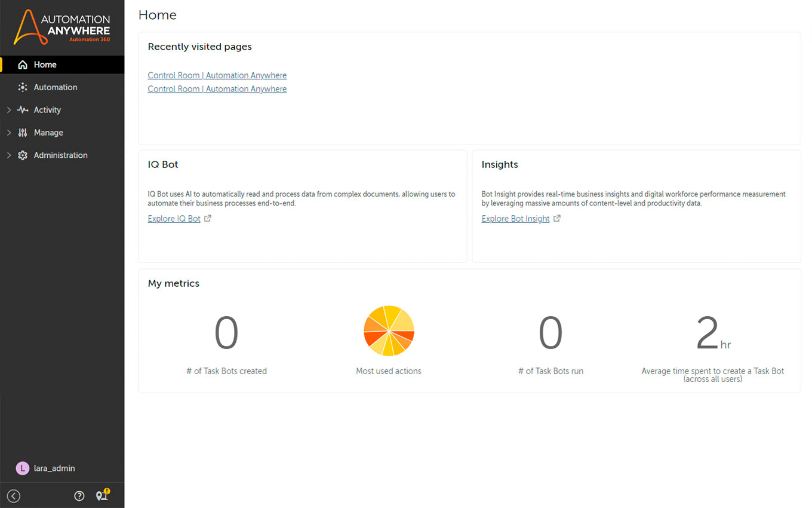The height and width of the screenshot is (508, 812).
Task: Expand the Manage menu chevron
Action: 8,133
